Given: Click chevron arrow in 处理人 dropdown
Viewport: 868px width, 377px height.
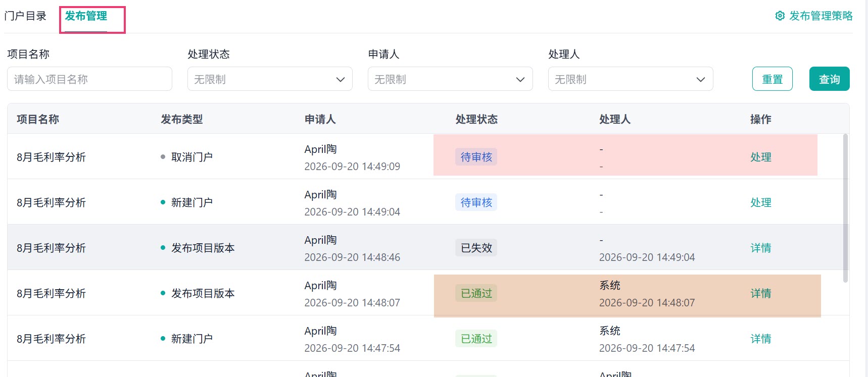Looking at the screenshot, I should coord(701,80).
